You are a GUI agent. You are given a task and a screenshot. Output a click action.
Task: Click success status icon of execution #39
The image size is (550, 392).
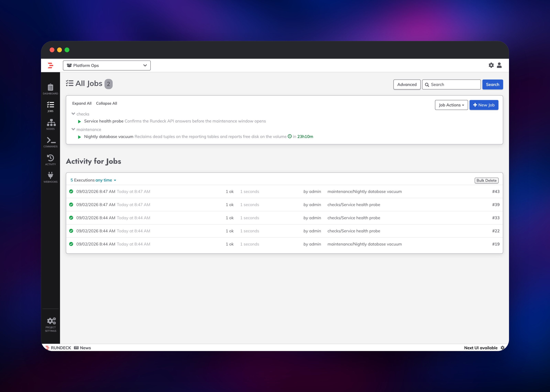(x=71, y=204)
